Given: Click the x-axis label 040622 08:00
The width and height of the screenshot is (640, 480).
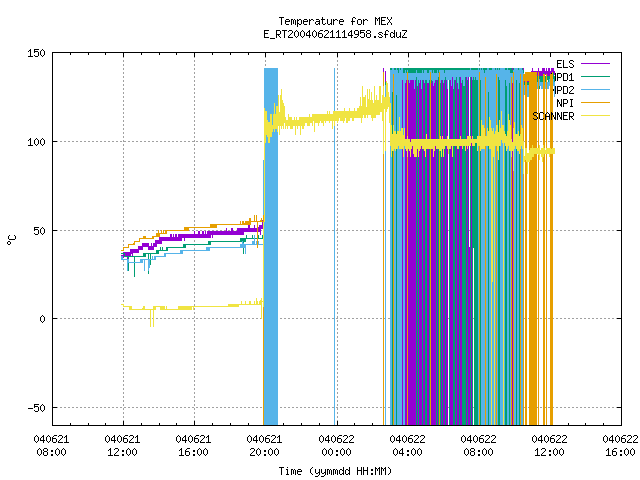Looking at the screenshot, I should click(478, 446).
